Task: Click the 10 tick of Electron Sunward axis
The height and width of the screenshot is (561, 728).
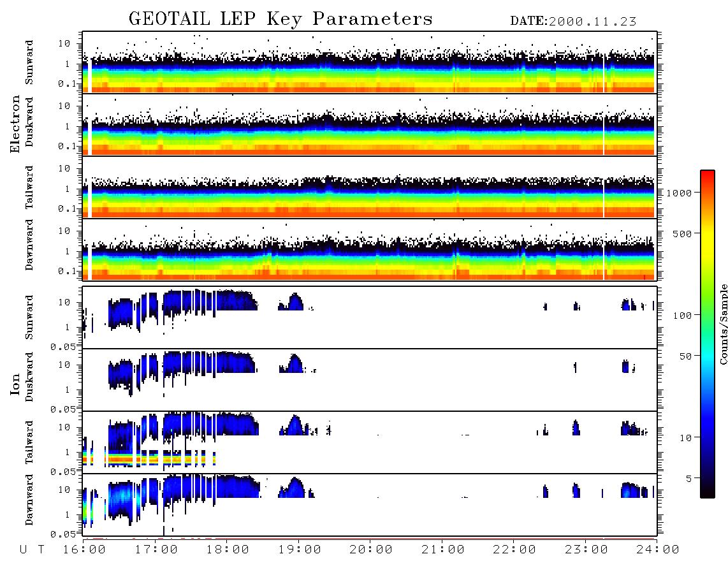Action: click(64, 43)
